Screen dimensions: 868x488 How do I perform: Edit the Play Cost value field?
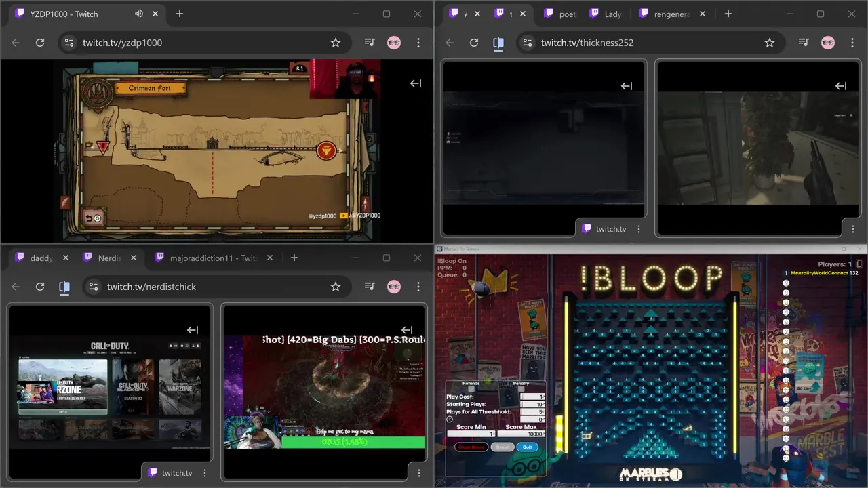coord(532,396)
